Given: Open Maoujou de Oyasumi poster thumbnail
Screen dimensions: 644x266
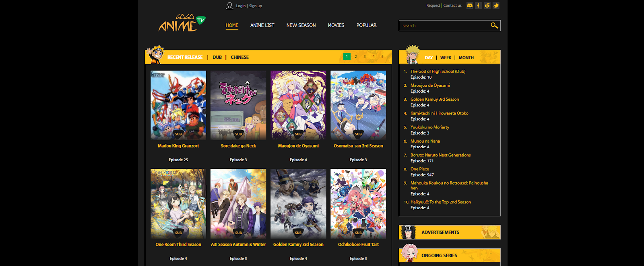Looking at the screenshot, I should (298, 105).
